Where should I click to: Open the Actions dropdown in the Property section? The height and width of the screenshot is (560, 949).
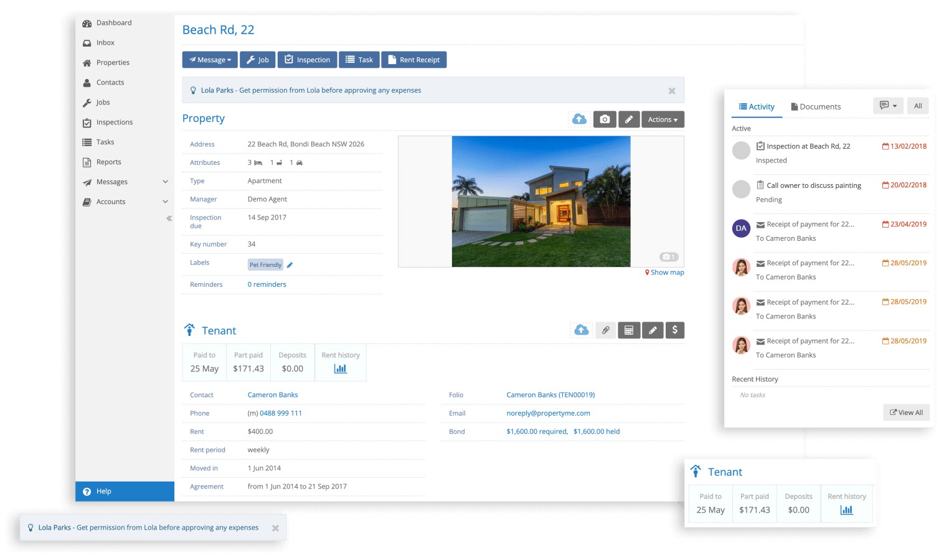tap(663, 119)
